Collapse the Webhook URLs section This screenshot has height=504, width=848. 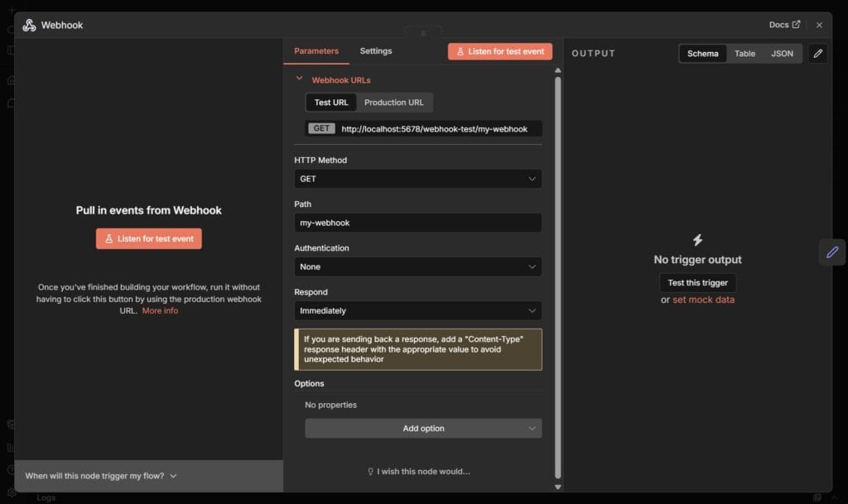click(x=300, y=79)
